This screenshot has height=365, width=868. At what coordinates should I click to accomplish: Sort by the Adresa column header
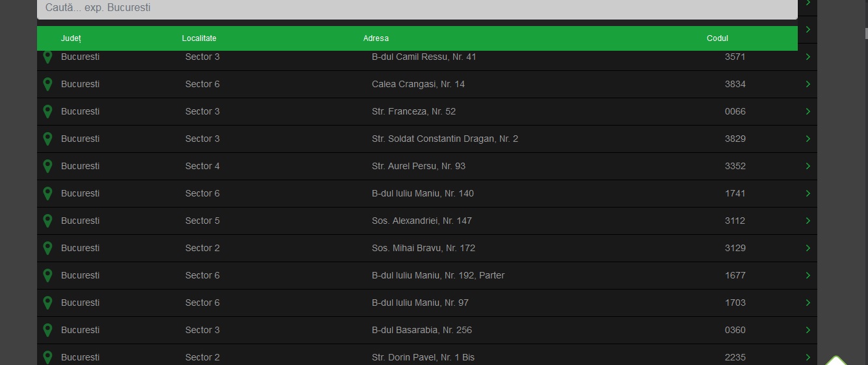coord(376,38)
